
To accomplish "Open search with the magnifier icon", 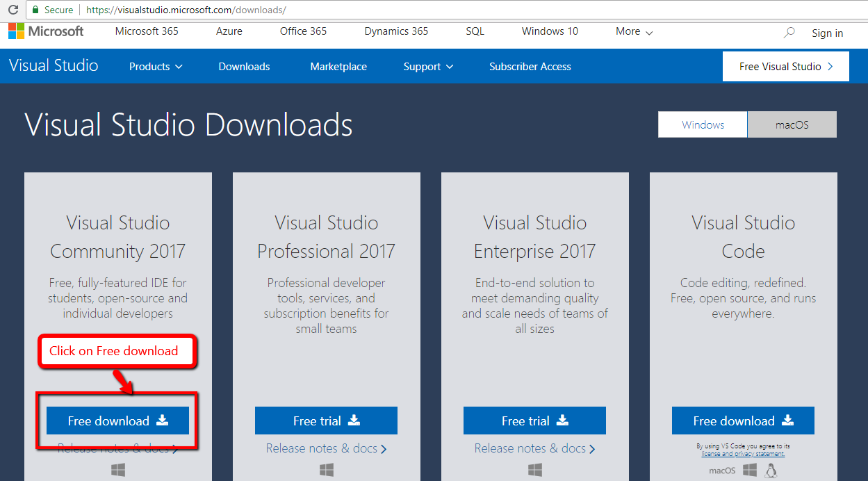I will coord(789,32).
